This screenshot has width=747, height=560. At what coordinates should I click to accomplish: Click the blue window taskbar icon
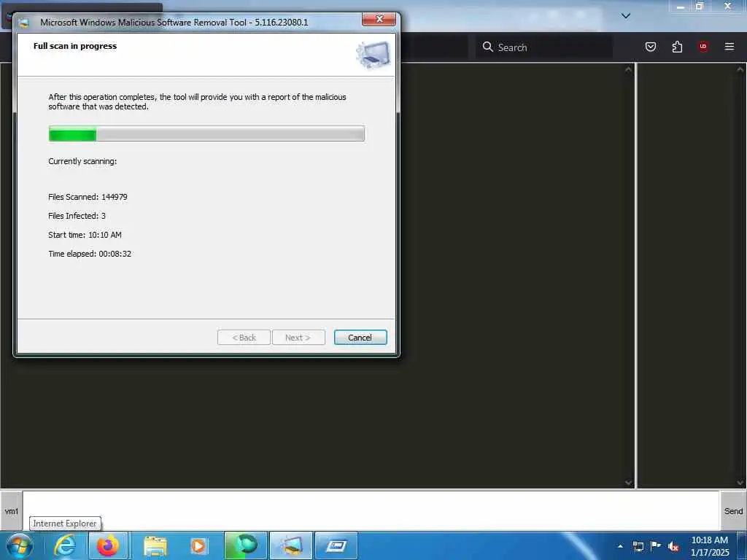click(x=336, y=545)
